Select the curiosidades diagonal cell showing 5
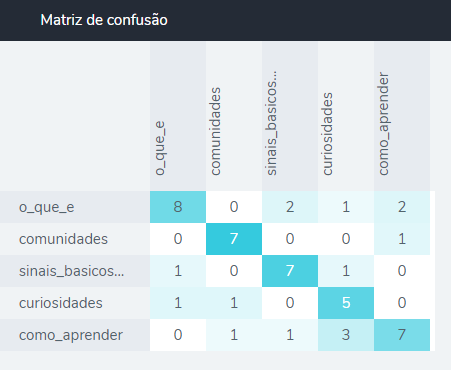Viewport: 451px width, 370px height. (x=346, y=303)
